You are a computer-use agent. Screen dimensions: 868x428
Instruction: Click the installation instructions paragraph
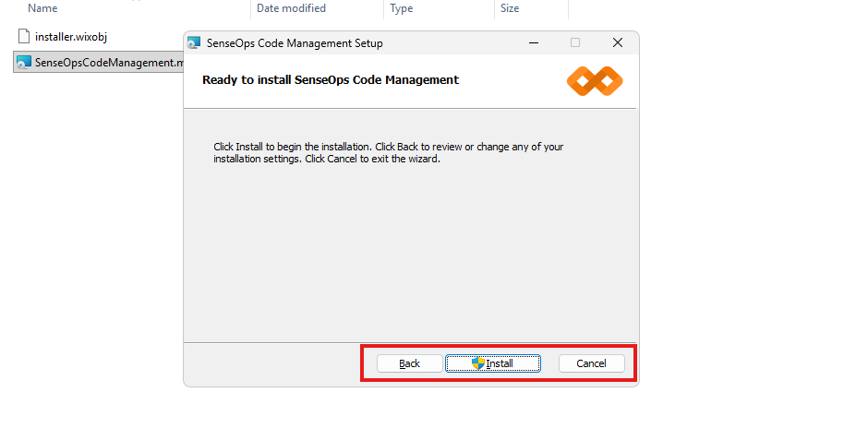point(388,152)
